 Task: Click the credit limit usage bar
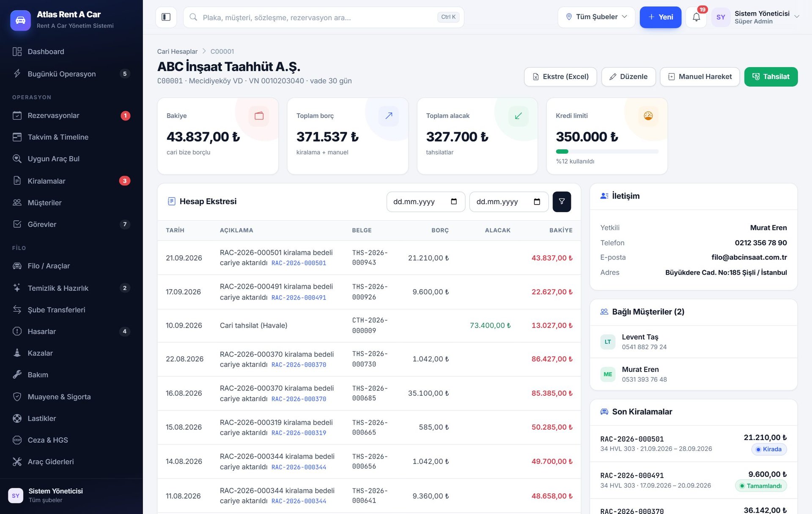[x=607, y=151]
